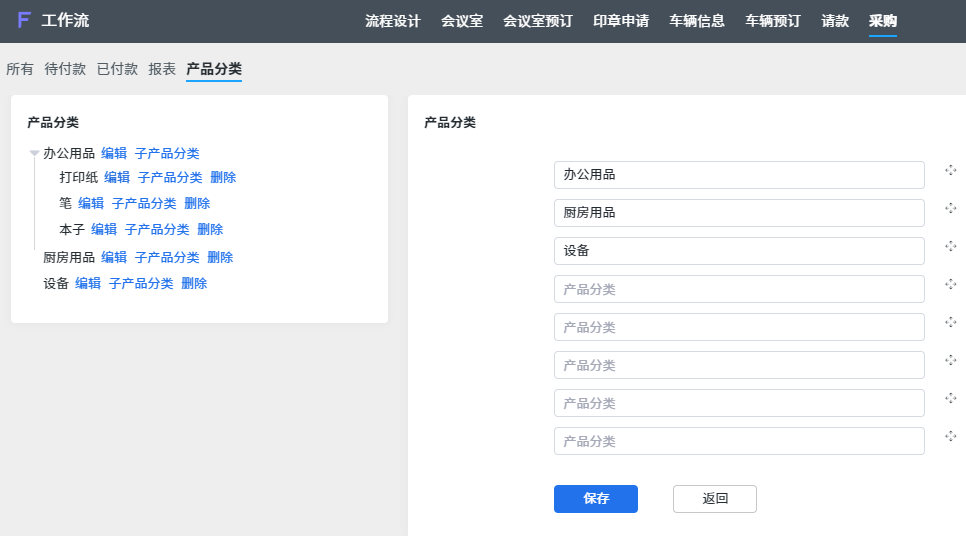966x536 pixels.
Task: Click the move handle beside the first empty 产品分类 field
Action: pyautogui.click(x=951, y=284)
